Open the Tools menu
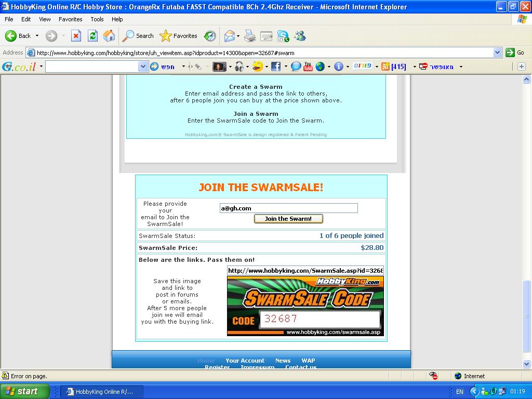This screenshot has width=532, height=399. 97,19
